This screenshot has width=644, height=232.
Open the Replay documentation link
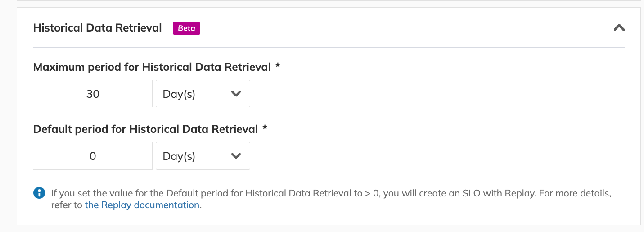click(x=142, y=205)
